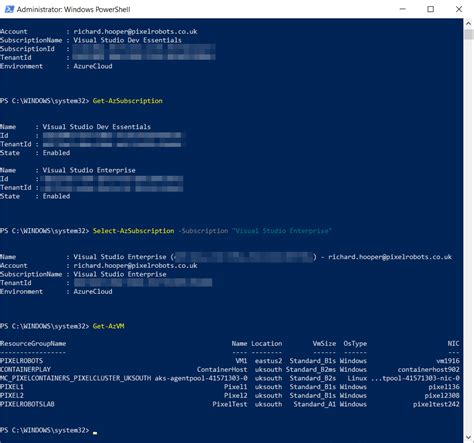Click the aks-agentpool-41571303-0 VM name
Image resolution: width=474 pixels, height=443 pixels.
(201, 378)
